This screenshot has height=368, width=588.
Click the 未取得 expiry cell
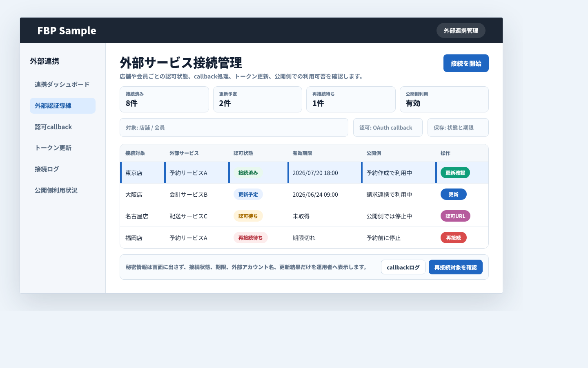pos(325,216)
